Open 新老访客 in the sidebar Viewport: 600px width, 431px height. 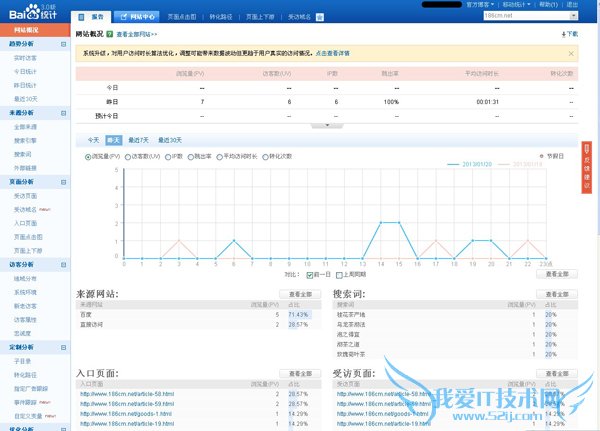(25, 306)
